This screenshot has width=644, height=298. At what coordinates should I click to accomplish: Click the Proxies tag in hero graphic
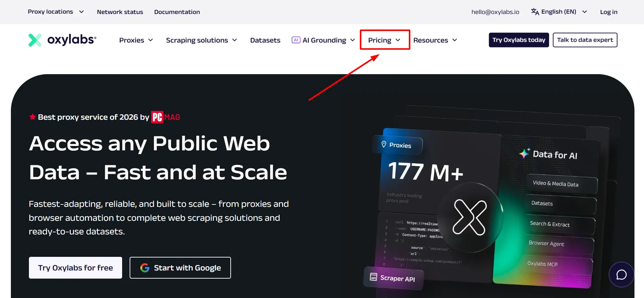397,145
